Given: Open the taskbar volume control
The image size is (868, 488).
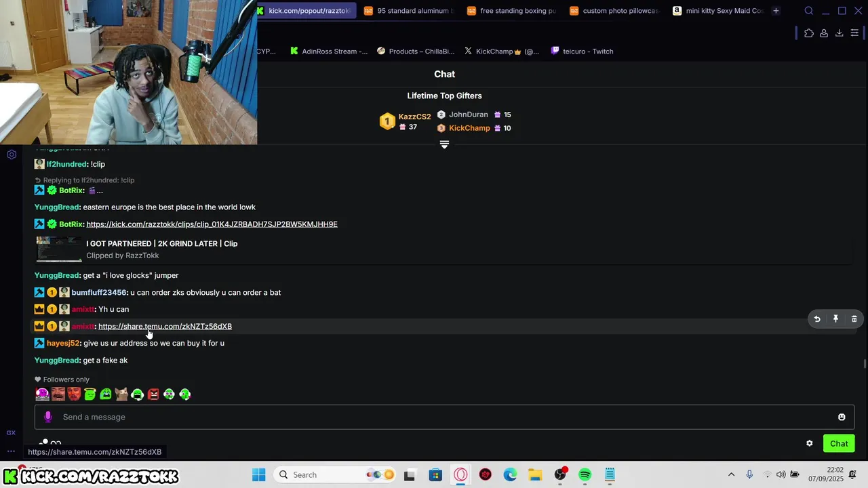Looking at the screenshot, I should (781, 474).
